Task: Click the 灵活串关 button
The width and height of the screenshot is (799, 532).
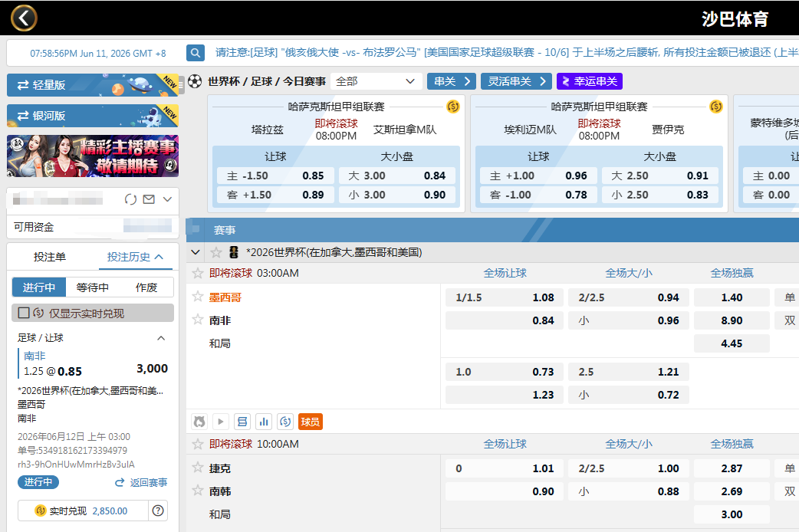Action: pos(516,81)
